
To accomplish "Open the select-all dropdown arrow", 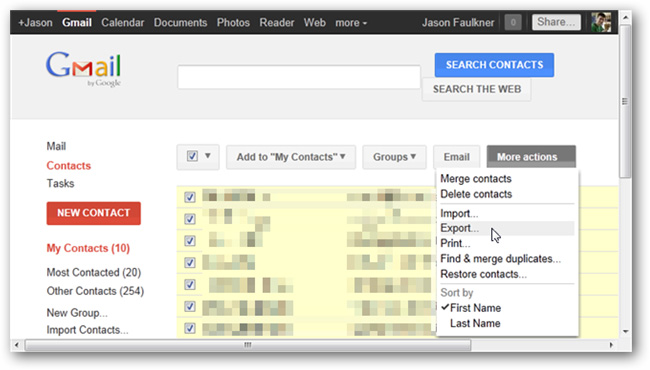I will point(208,156).
